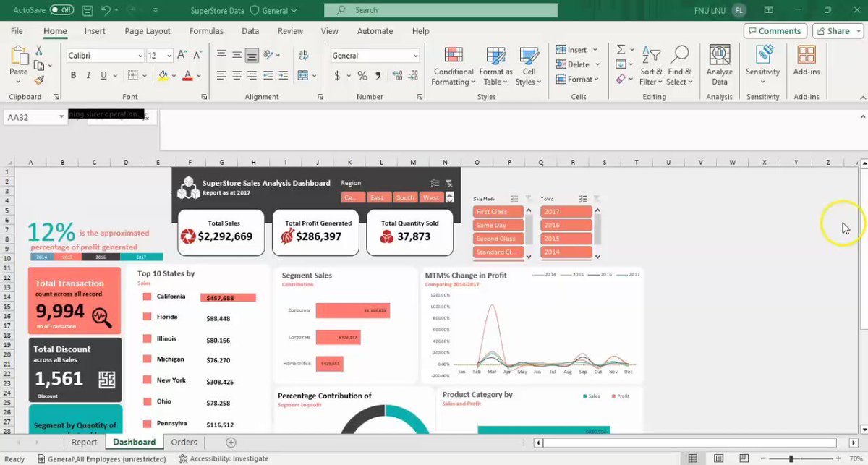Open the General number format dropdown
Image resolution: width=868 pixels, height=465 pixels.
click(415, 56)
